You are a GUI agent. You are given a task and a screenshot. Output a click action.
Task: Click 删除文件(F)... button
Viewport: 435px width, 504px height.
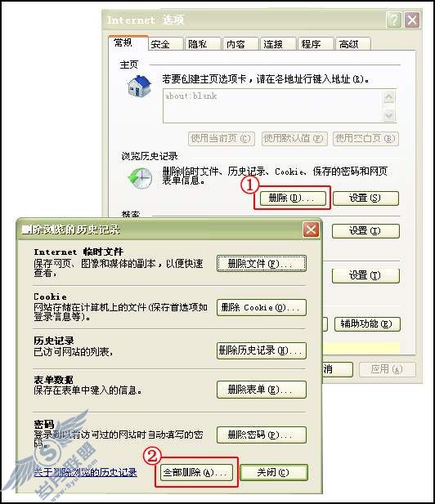coord(262,264)
